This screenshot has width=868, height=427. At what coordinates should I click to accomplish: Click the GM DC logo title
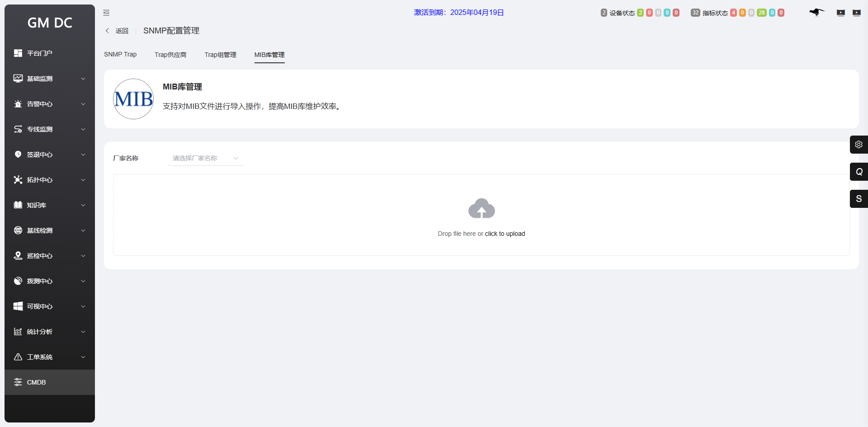click(x=50, y=23)
